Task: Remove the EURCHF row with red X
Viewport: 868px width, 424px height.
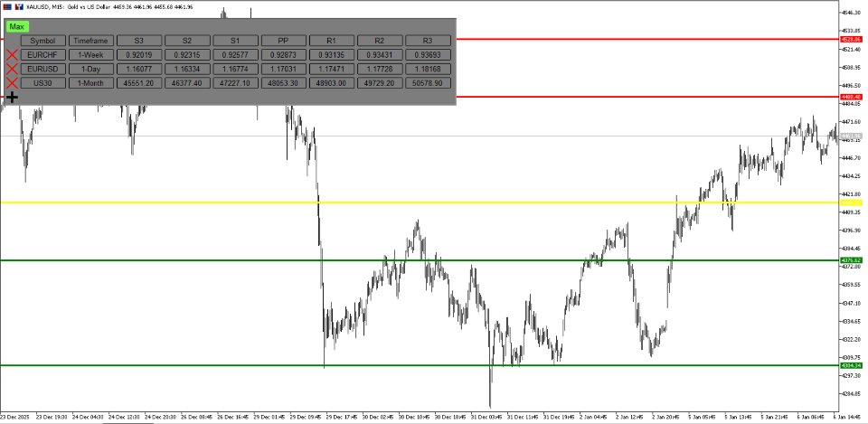Action: [12, 55]
